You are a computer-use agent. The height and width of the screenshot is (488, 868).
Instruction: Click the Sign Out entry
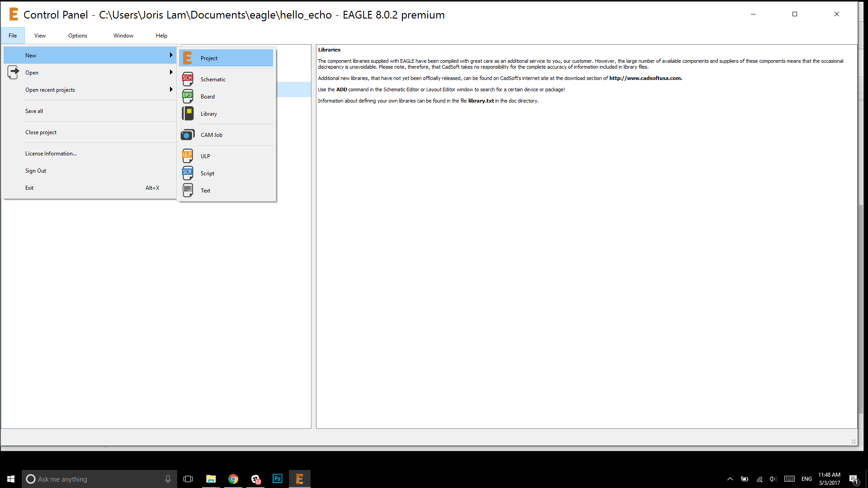pos(36,171)
